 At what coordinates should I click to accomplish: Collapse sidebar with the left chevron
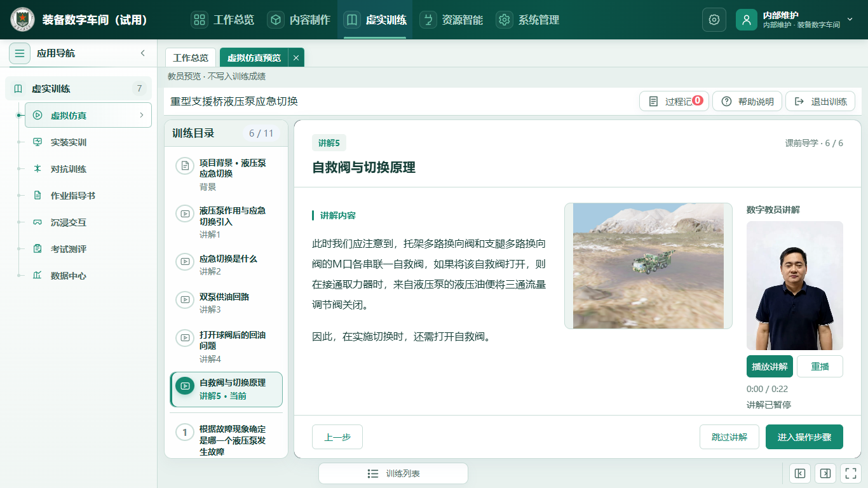143,53
